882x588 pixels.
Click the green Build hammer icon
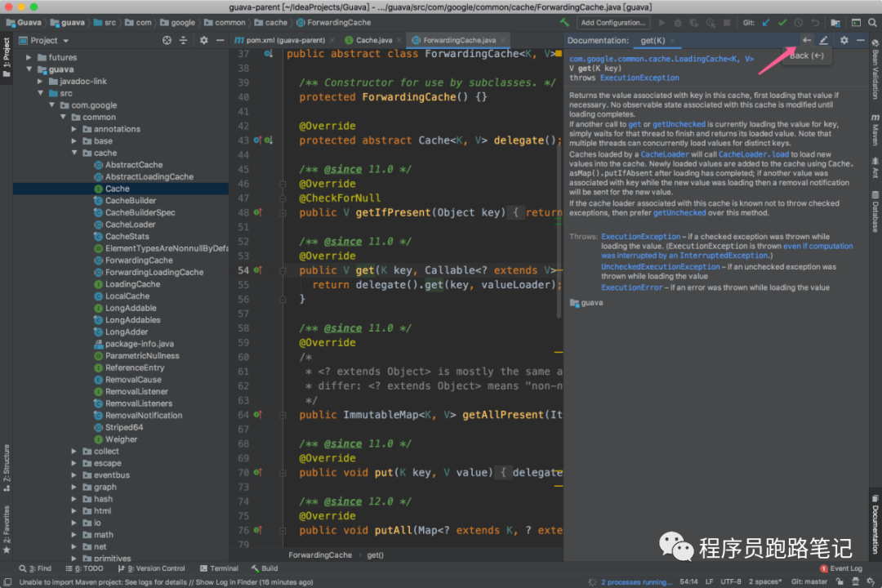[565, 23]
